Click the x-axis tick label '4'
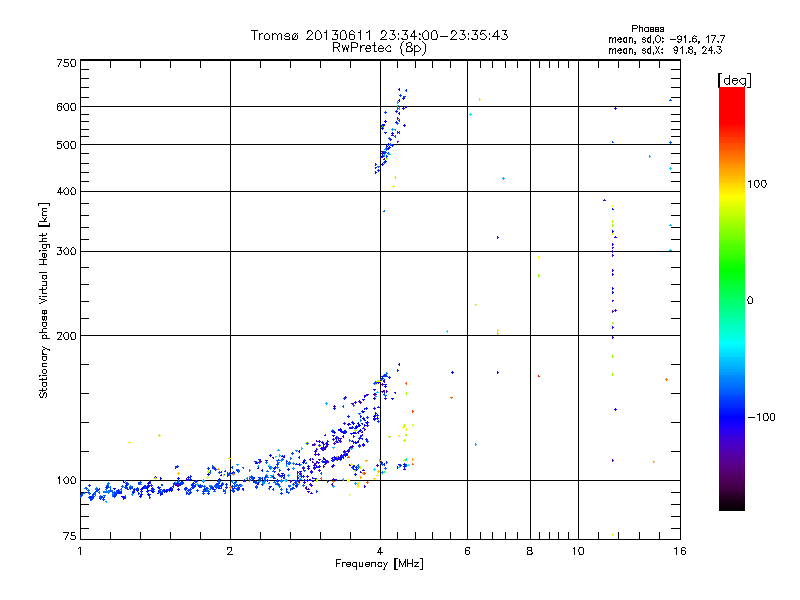The image size is (800, 600). click(x=380, y=551)
